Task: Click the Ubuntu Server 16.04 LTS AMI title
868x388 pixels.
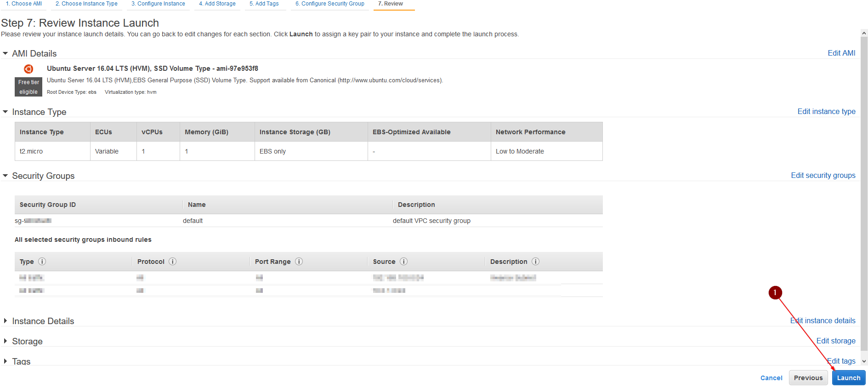Action: coord(153,68)
